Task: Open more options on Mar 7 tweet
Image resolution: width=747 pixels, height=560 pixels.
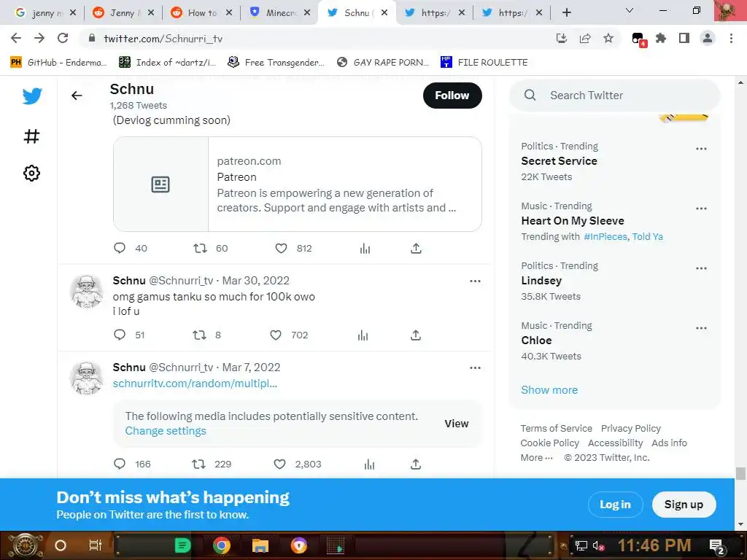Action: point(475,367)
